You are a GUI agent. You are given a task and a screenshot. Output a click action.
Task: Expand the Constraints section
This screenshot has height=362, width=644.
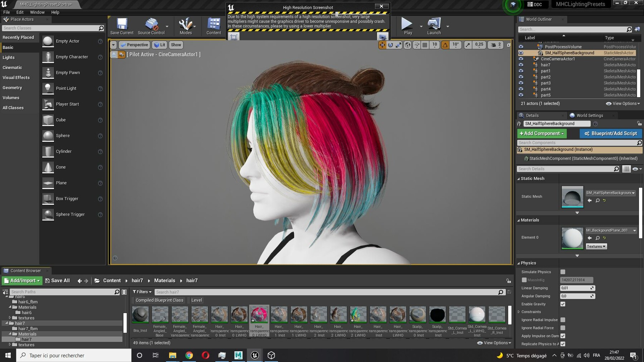[519, 312]
